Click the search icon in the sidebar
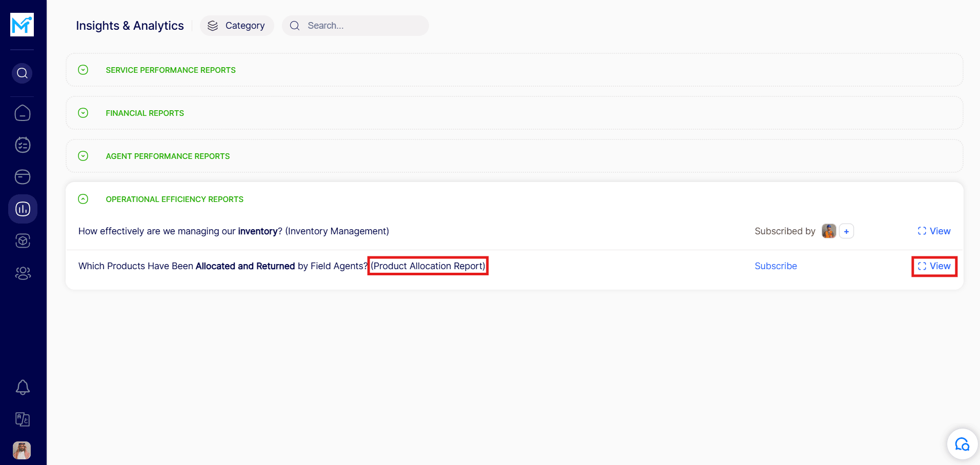The height and width of the screenshot is (465, 980). point(22,73)
